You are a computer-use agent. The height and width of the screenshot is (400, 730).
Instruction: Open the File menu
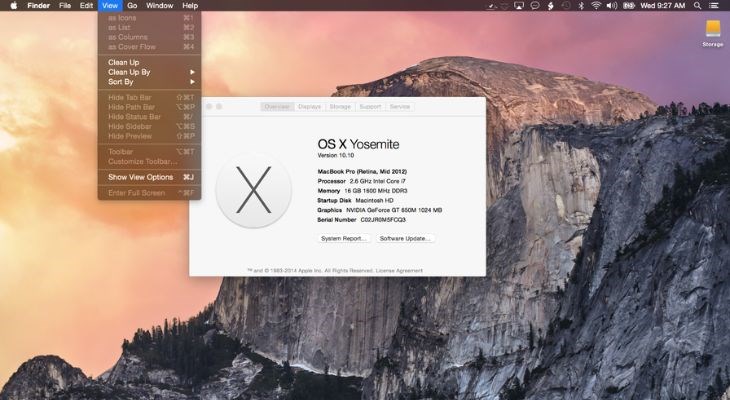pos(65,6)
